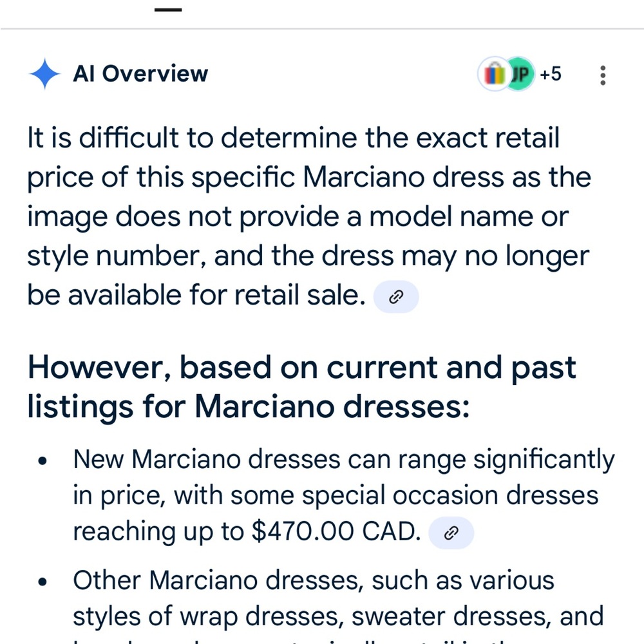Tap the sheet drag handle at top
The width and height of the screenshot is (644, 644).
click(168, 10)
